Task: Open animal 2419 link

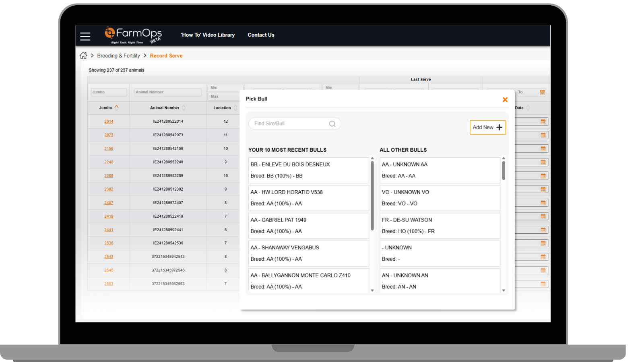Action: coord(109,216)
